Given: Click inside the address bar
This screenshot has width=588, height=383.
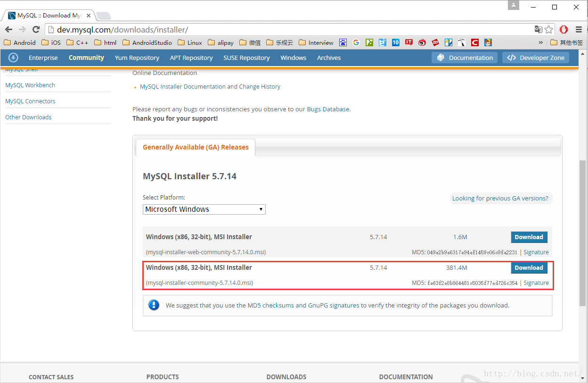Looking at the screenshot, I should pos(188,29).
